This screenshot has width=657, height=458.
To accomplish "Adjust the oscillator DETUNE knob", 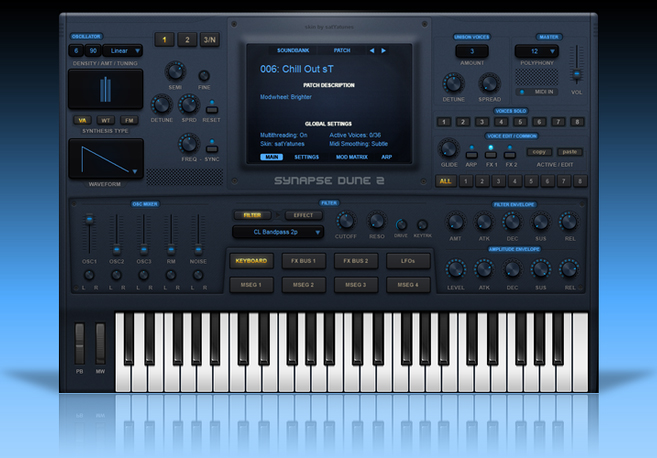I will [161, 105].
